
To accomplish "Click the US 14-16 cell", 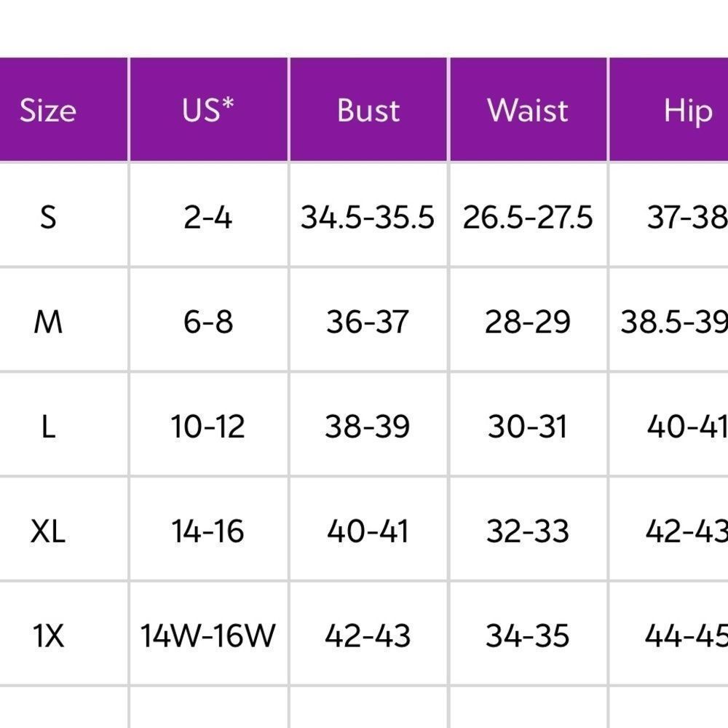I will [208, 531].
